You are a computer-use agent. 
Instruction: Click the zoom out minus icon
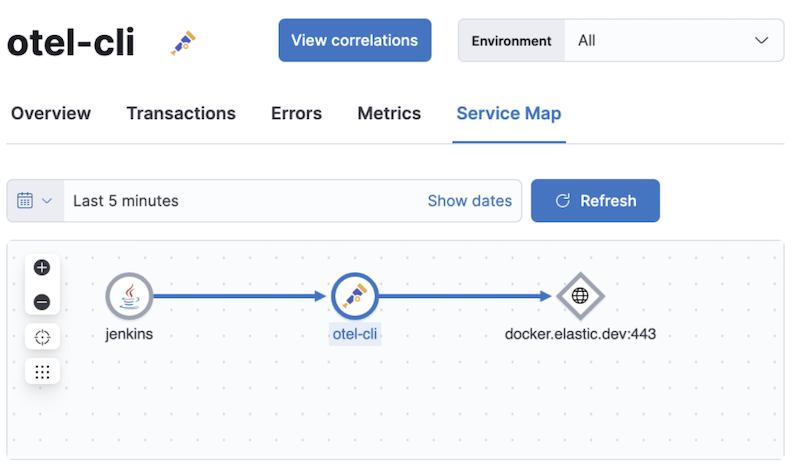pos(42,301)
